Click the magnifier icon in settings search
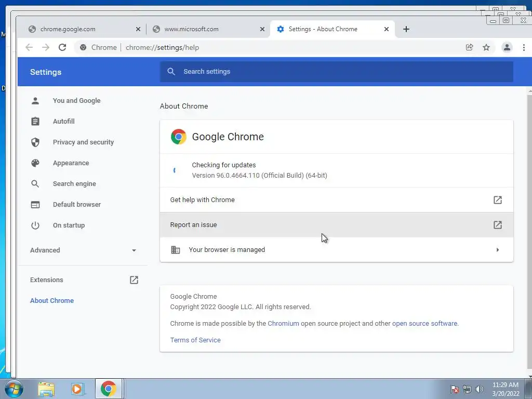Image resolution: width=532 pixels, height=399 pixels. click(x=171, y=72)
